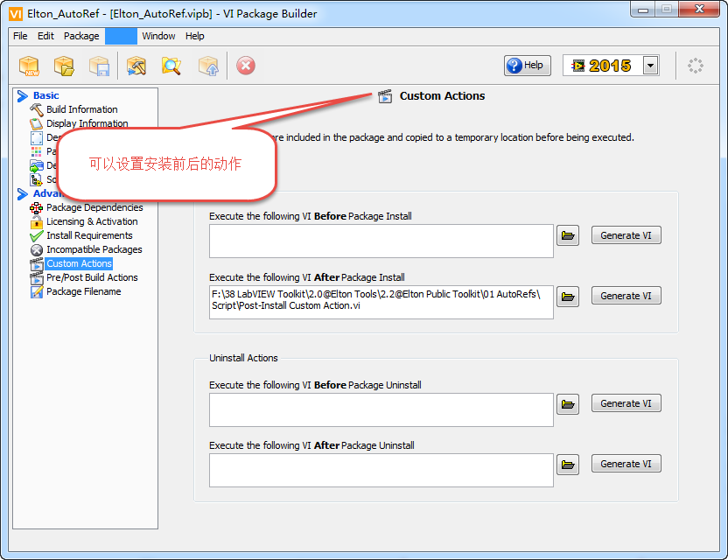Click the Custom Actions header icon
Viewport: 728px width, 560px height.
[385, 96]
